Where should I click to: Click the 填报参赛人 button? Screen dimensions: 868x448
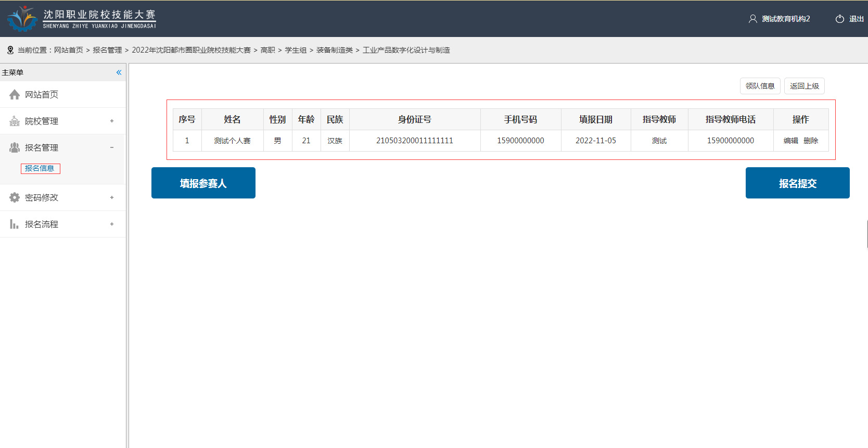[203, 183]
